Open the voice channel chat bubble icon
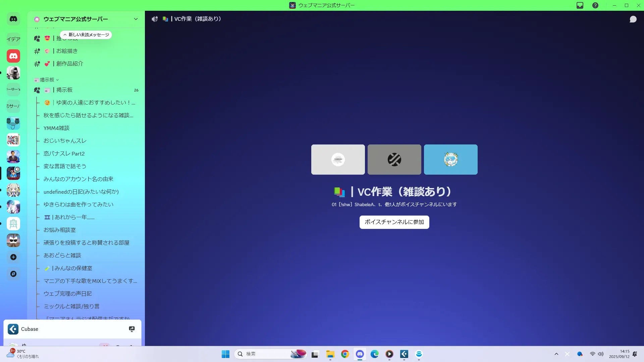This screenshot has width=644, height=362. pyautogui.click(x=633, y=19)
